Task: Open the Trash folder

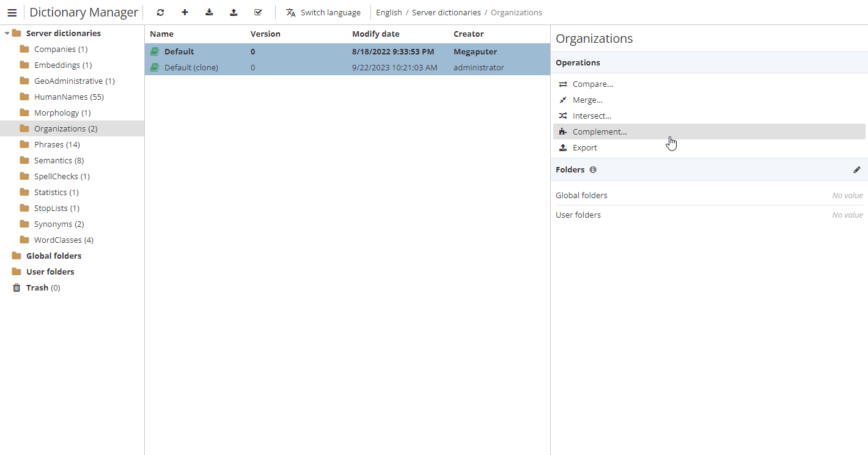Action: [x=37, y=287]
